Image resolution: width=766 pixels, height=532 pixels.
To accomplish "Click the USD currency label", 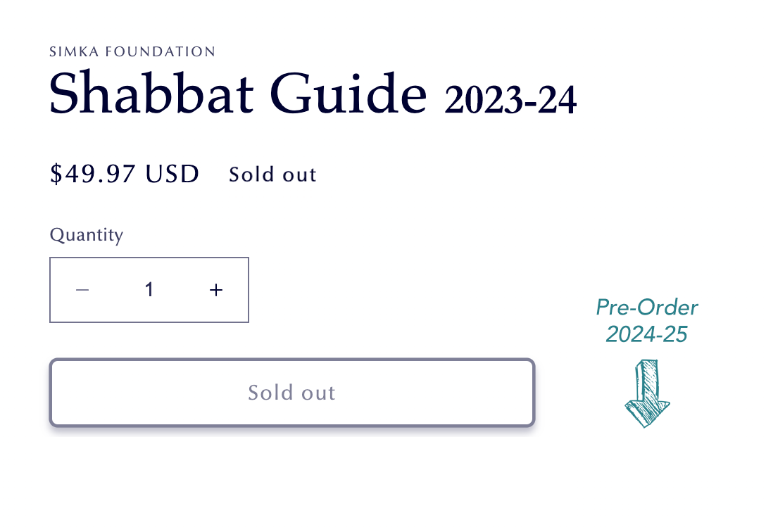I will point(172,174).
